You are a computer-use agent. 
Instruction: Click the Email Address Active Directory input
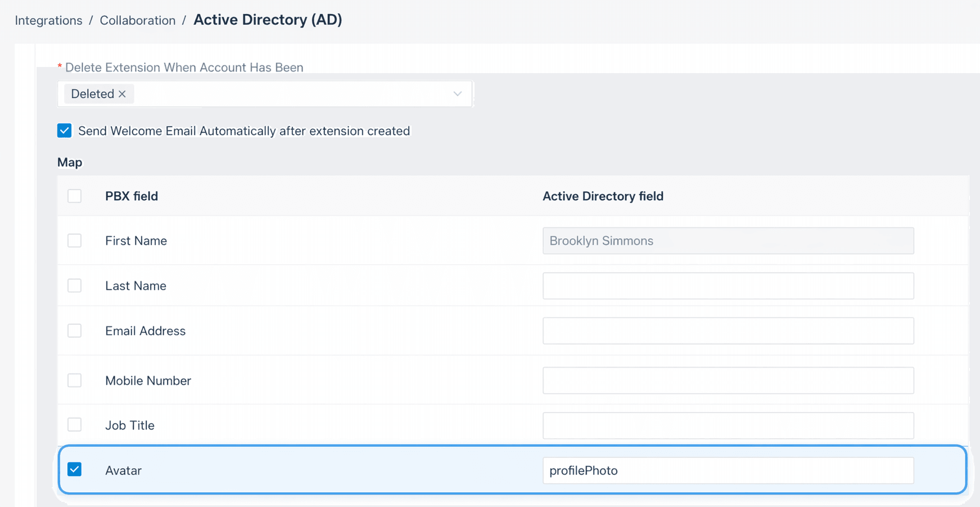coord(728,331)
